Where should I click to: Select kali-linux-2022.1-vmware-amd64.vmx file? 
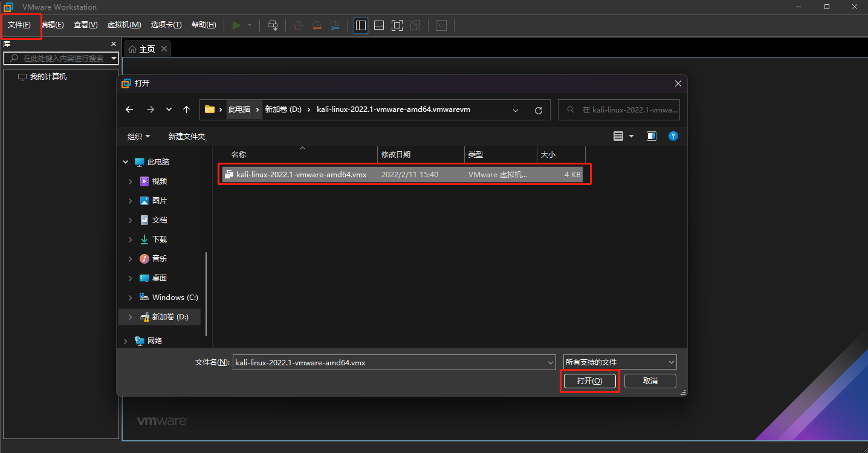click(403, 174)
